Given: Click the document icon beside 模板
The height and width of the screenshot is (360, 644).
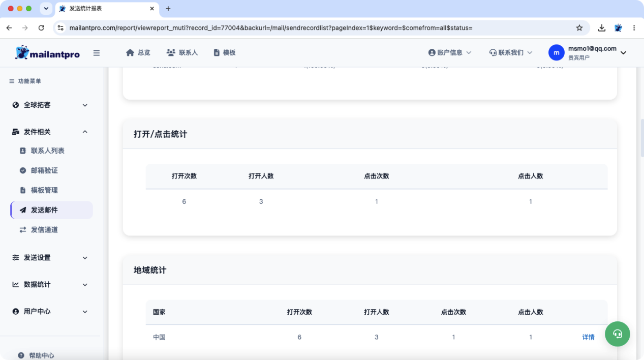Looking at the screenshot, I should click(x=217, y=52).
